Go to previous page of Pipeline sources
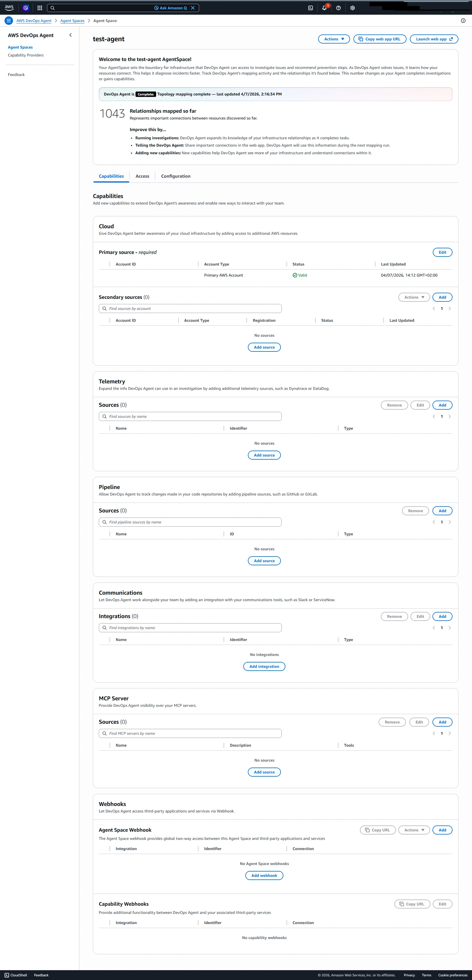The height and width of the screenshot is (980, 472). pyautogui.click(x=434, y=522)
